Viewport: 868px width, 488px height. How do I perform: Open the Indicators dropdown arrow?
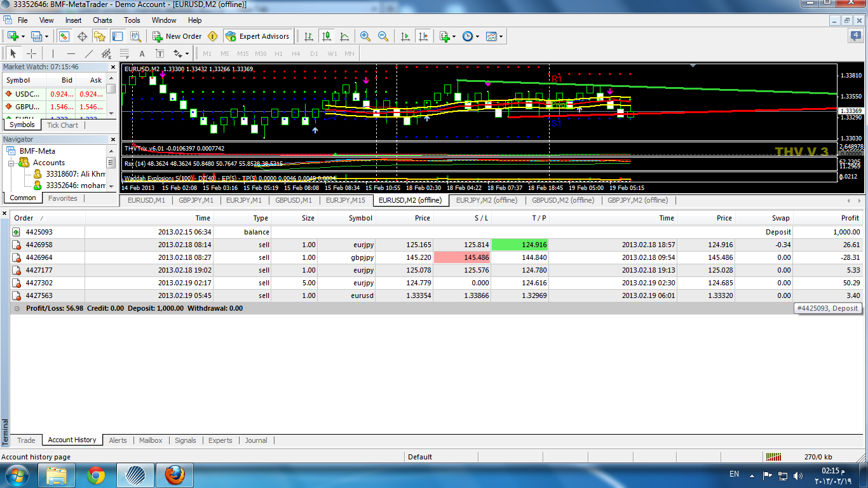click(x=454, y=36)
